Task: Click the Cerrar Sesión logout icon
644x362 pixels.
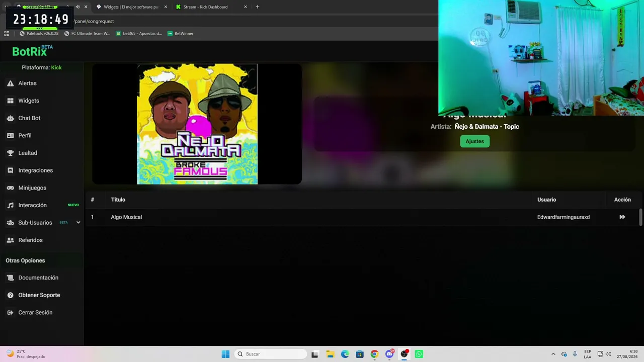Action: click(10, 313)
